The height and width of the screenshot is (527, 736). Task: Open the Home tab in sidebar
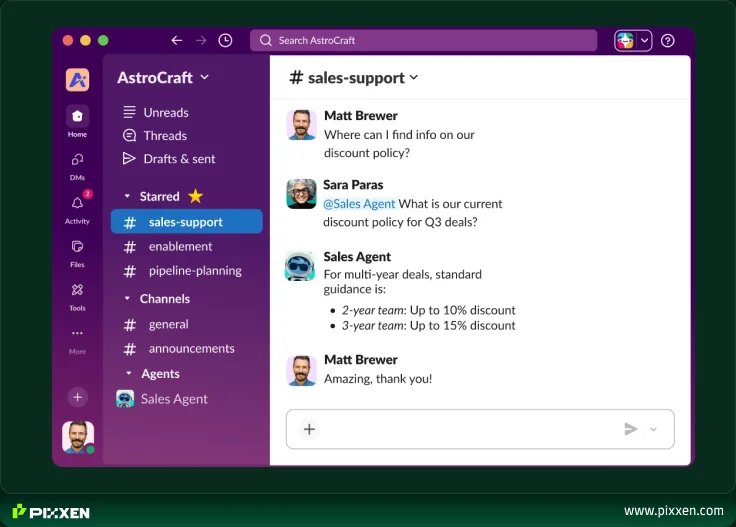tap(77, 121)
